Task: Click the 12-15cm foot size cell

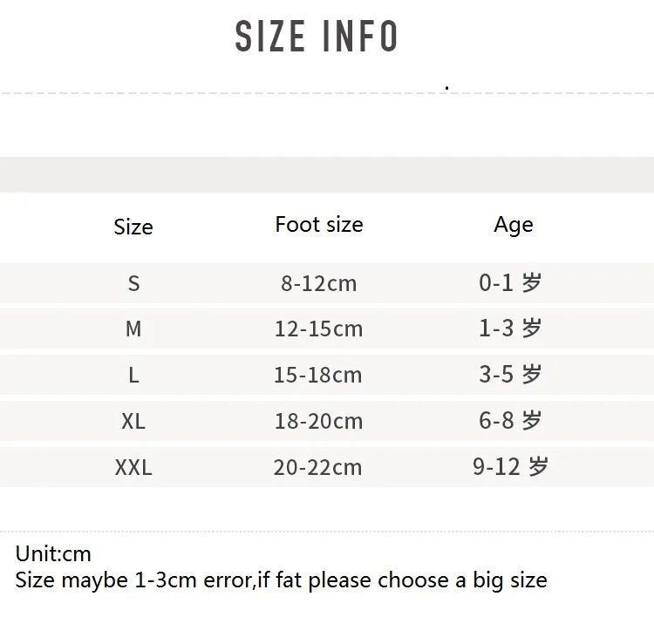Action: [318, 329]
